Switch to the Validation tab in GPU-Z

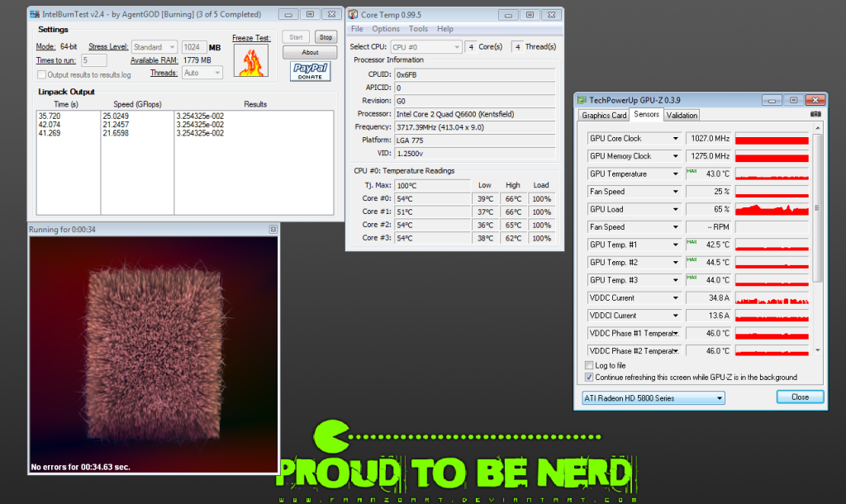pyautogui.click(x=682, y=116)
